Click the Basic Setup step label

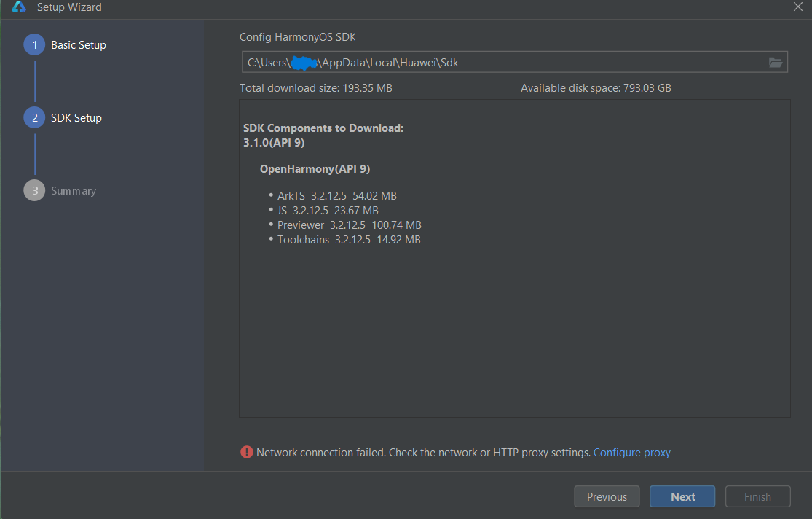pos(79,45)
